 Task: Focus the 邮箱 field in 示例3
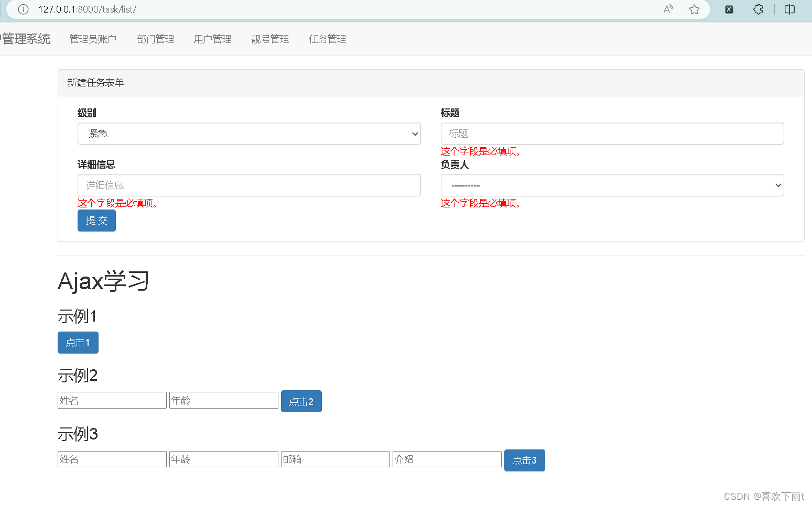click(x=335, y=459)
